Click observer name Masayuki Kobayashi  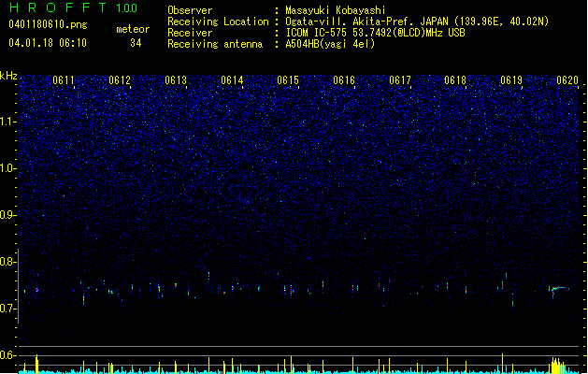pos(336,10)
